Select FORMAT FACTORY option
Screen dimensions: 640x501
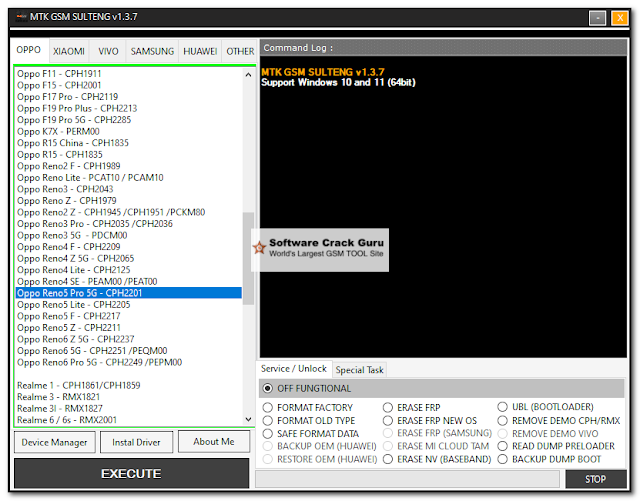267,407
